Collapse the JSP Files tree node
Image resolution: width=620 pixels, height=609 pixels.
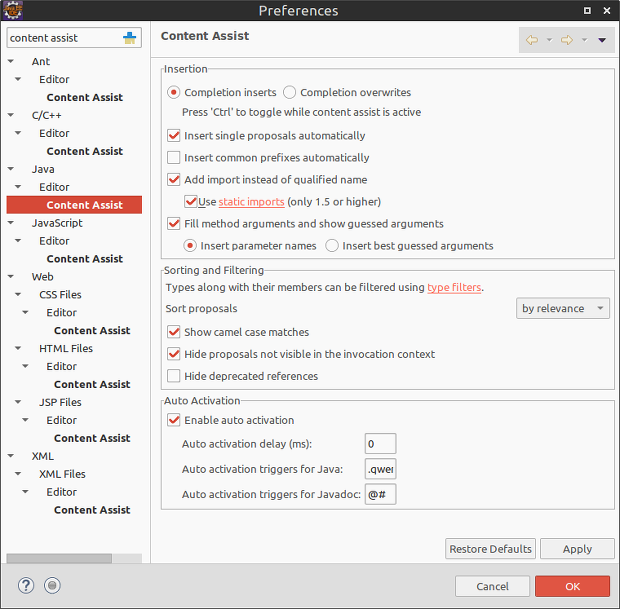point(18,402)
